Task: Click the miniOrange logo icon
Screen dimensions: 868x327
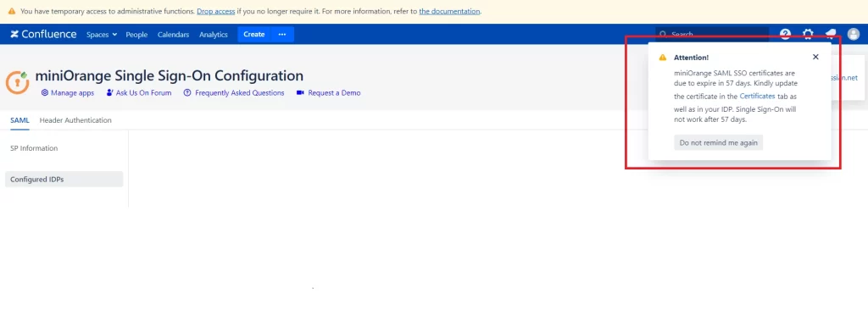Action: coord(17,82)
